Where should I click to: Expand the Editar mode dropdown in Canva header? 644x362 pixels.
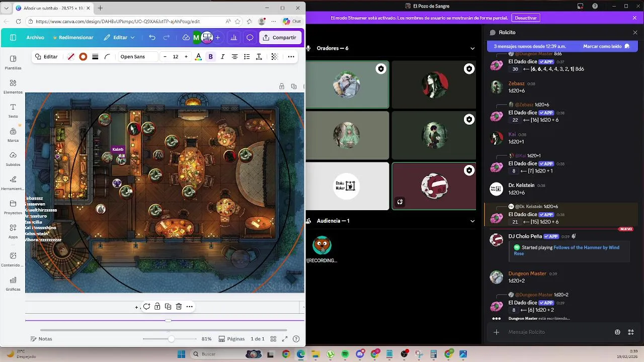point(119,38)
